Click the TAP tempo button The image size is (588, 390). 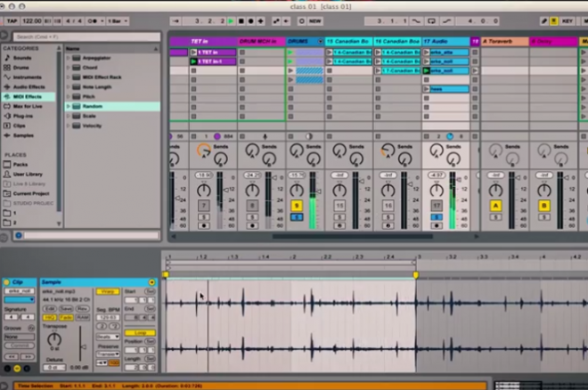[x=13, y=20]
